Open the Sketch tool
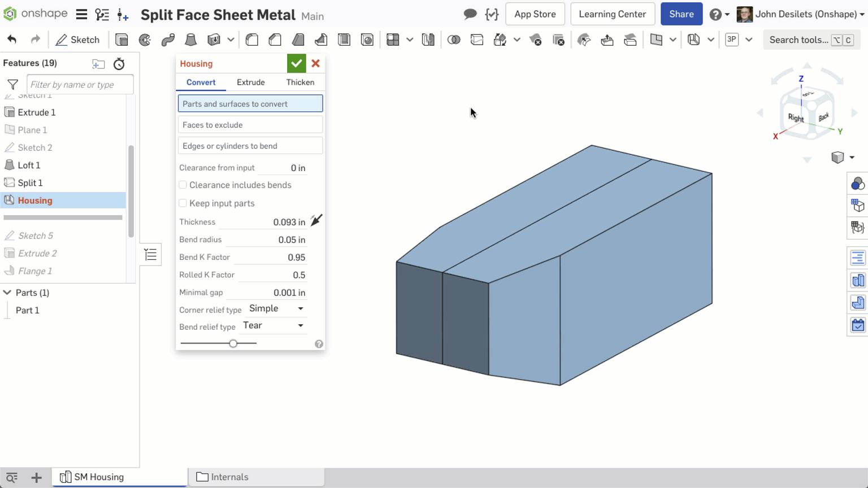868x488 pixels. tap(77, 40)
